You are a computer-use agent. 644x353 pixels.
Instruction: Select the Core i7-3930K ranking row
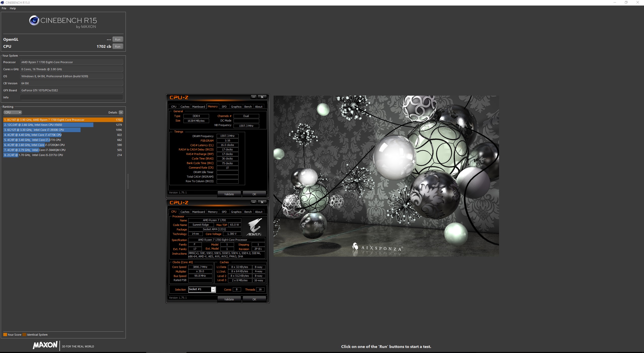[63, 130]
